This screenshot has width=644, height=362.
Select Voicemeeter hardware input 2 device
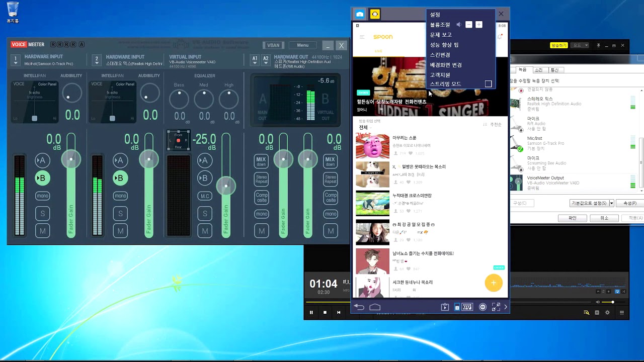(x=97, y=60)
